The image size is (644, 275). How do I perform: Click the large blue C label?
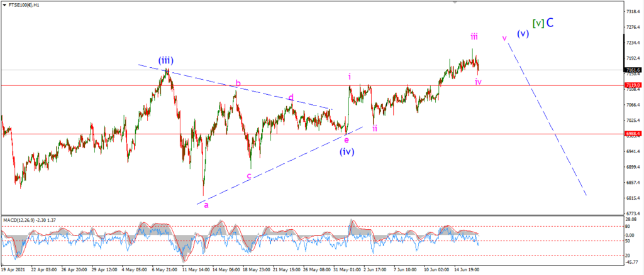click(550, 23)
